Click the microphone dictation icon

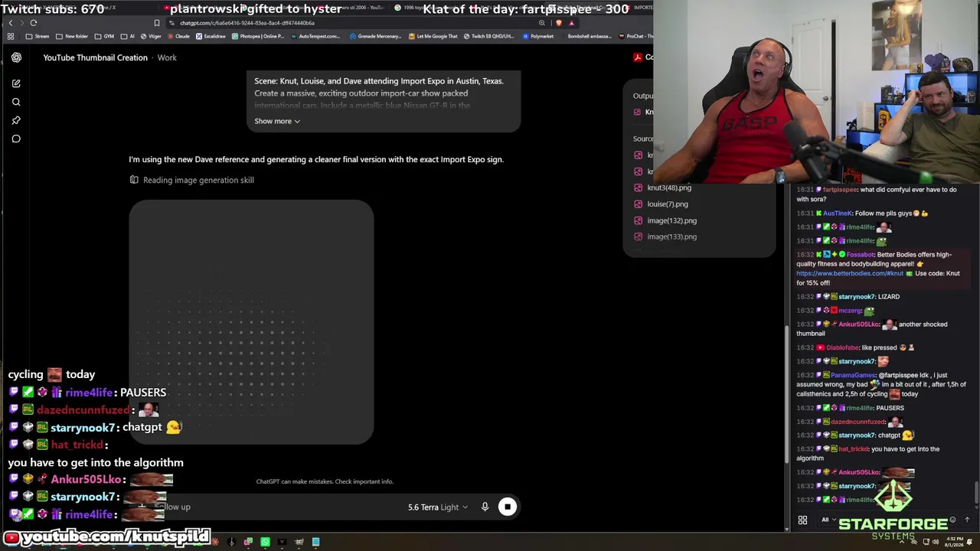point(485,507)
